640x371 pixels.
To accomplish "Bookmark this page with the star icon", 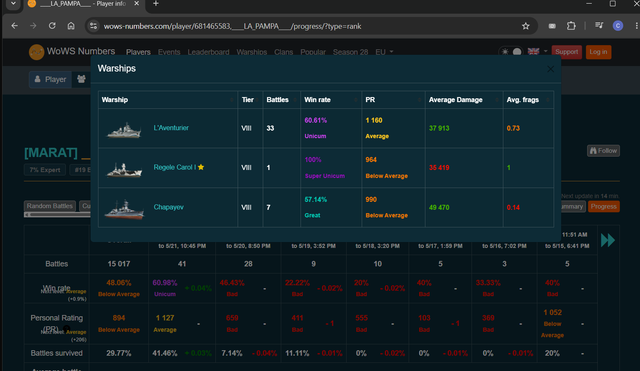I will coord(525,26).
